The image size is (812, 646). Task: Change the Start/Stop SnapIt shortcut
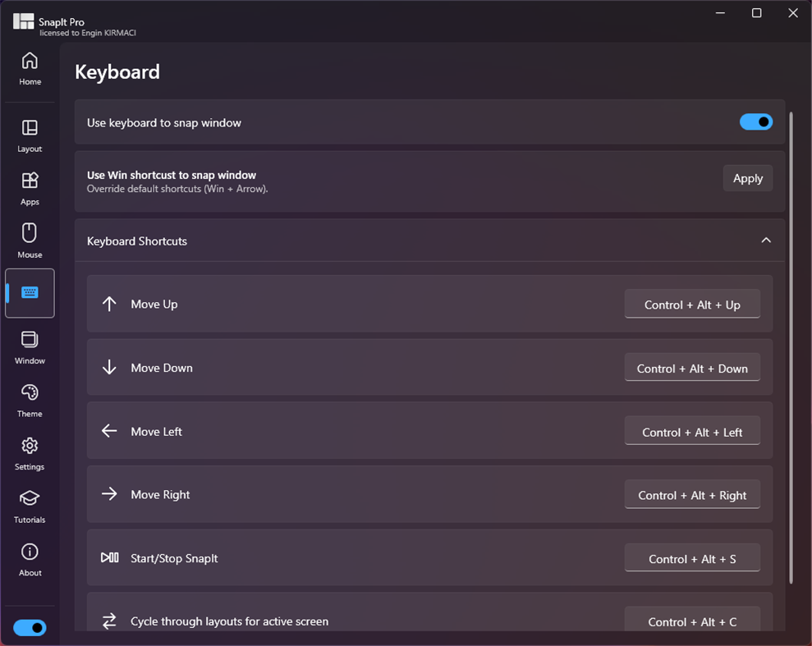[692, 558]
